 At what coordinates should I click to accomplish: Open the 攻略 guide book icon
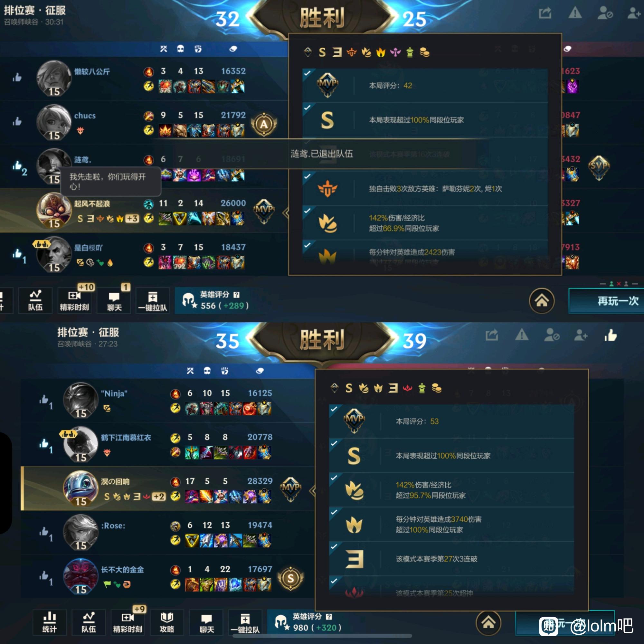pos(167,622)
